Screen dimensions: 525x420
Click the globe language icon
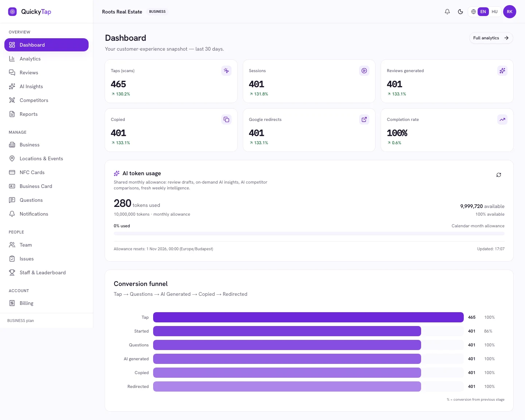[x=473, y=12]
